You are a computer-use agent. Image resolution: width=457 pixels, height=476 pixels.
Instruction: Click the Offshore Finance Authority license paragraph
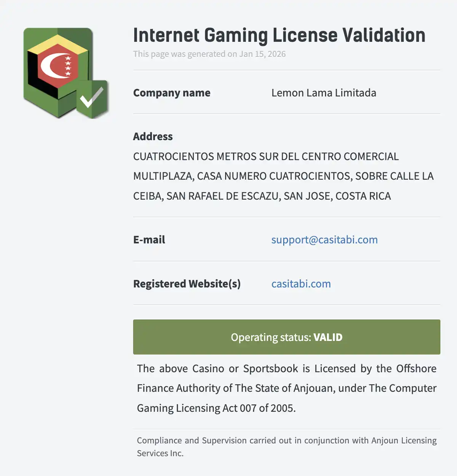(287, 379)
